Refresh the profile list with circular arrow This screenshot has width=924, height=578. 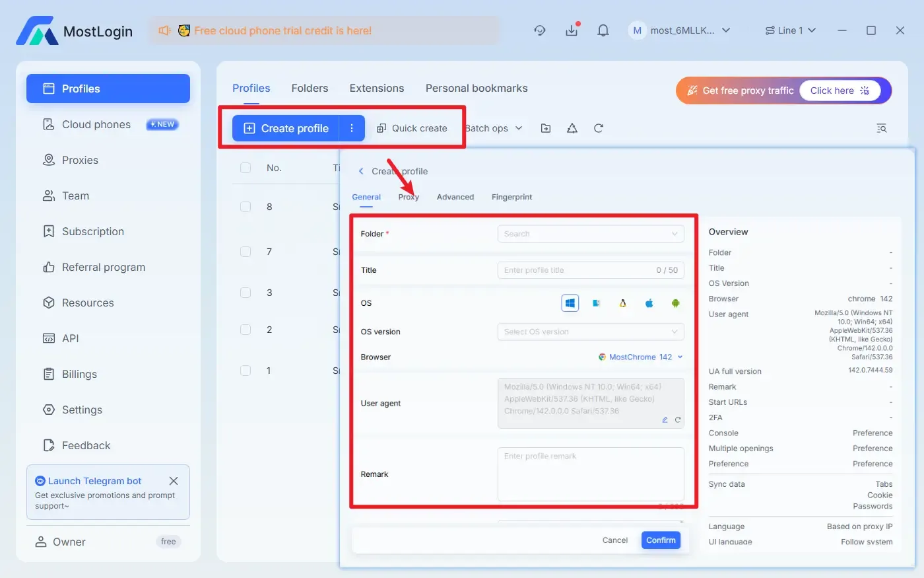[x=598, y=127]
